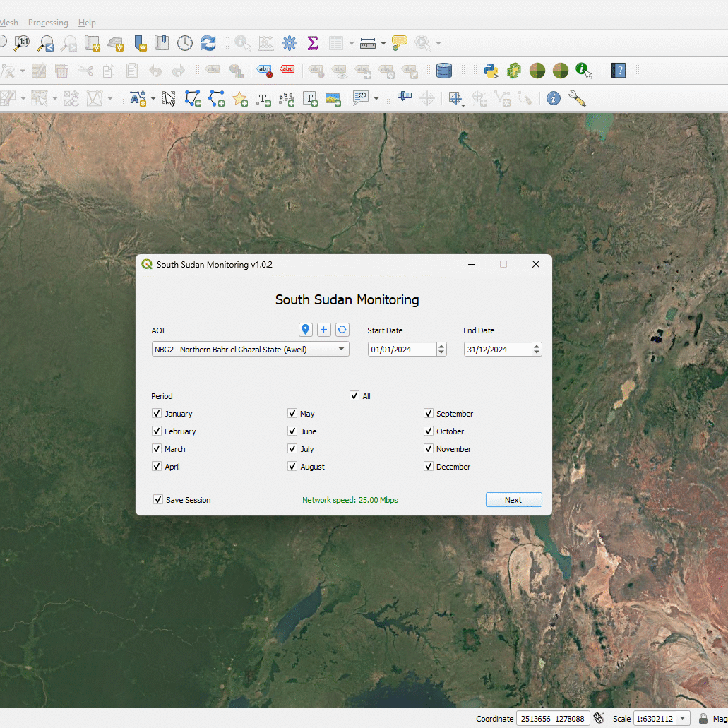
Task: Click the Next button
Action: pyautogui.click(x=513, y=500)
